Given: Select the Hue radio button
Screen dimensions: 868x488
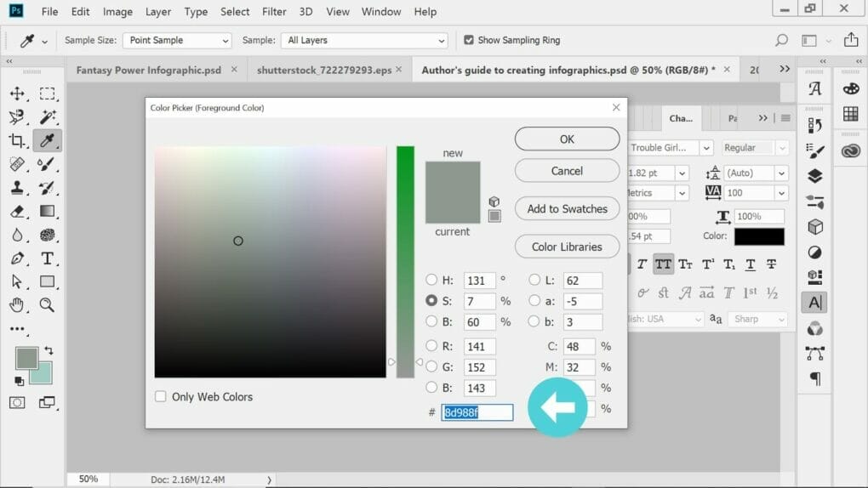Looking at the screenshot, I should (x=431, y=280).
